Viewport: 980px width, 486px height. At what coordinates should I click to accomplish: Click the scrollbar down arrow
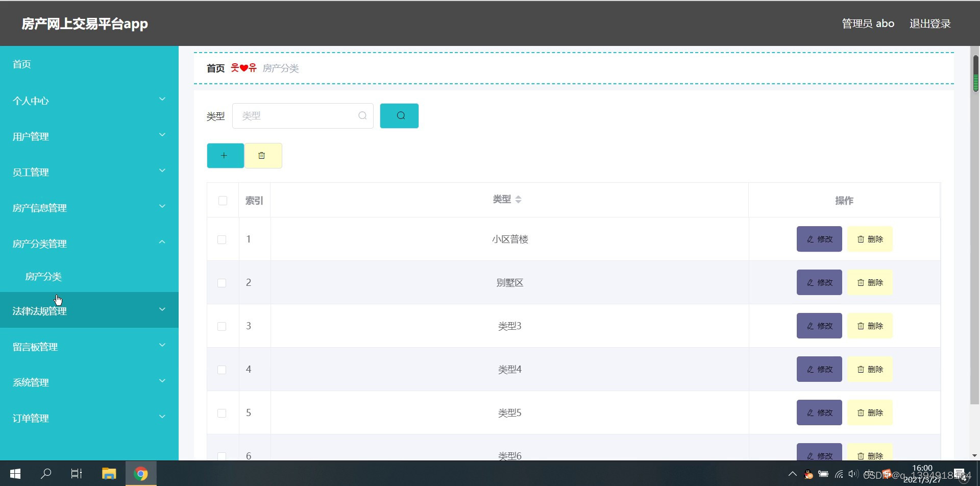click(x=974, y=455)
